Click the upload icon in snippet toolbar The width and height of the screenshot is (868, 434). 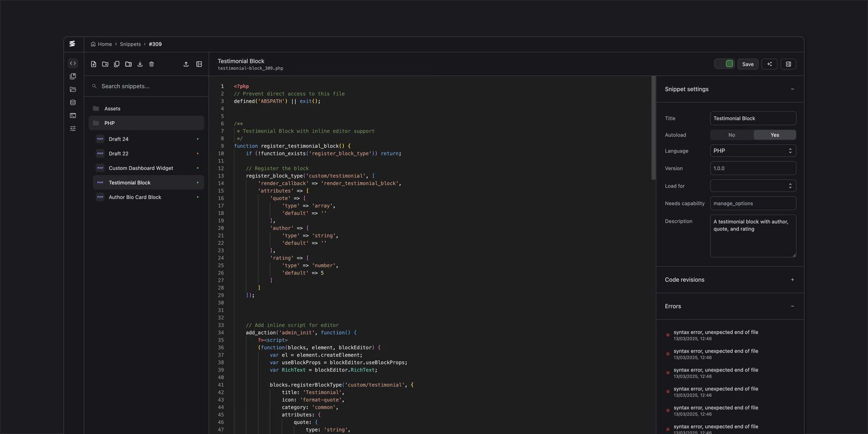(x=186, y=64)
